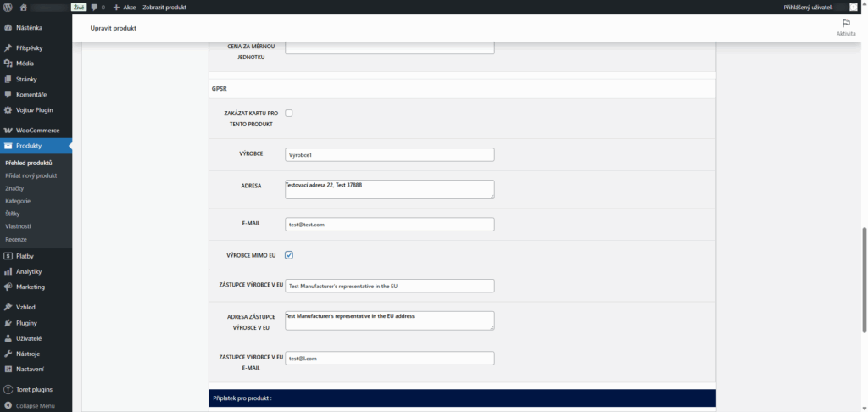Click the Zobrazit produkt link
868x412 pixels.
(164, 8)
